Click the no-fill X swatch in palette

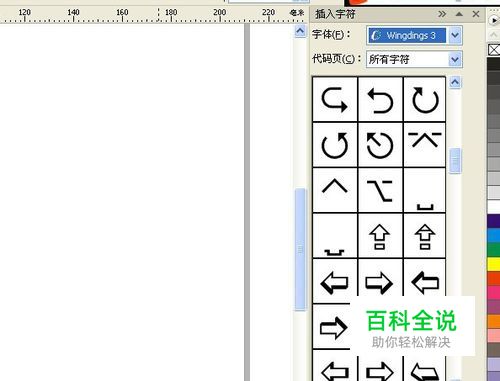pyautogui.click(x=494, y=50)
